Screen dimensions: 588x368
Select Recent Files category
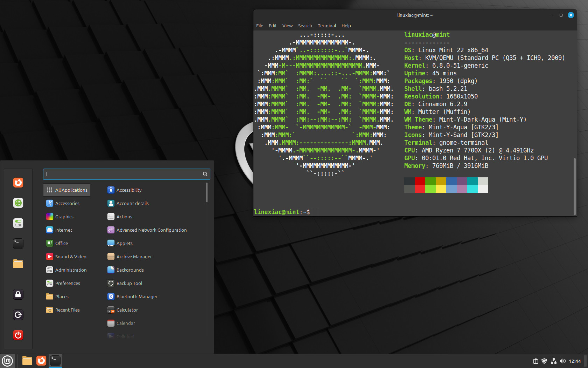(x=63, y=310)
